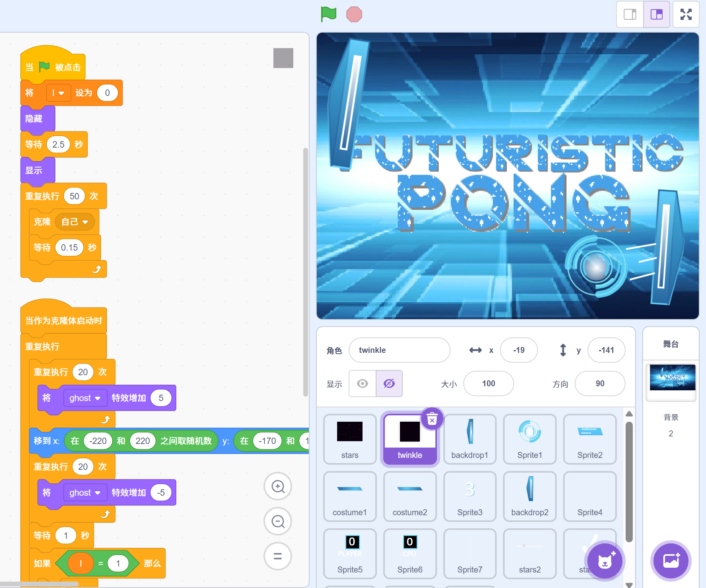This screenshot has width=706, height=588.
Task: Open the choose a sprite cat button
Action: pyautogui.click(x=605, y=561)
